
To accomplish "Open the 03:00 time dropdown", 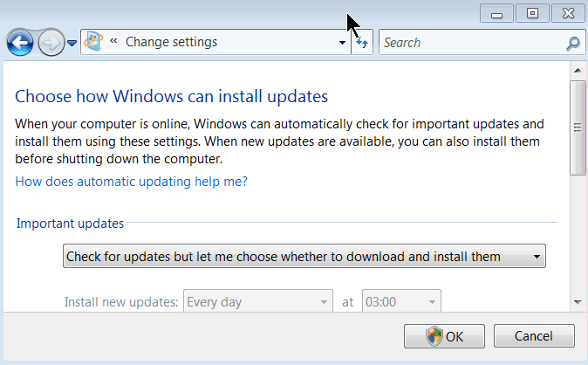I will pyautogui.click(x=401, y=301).
